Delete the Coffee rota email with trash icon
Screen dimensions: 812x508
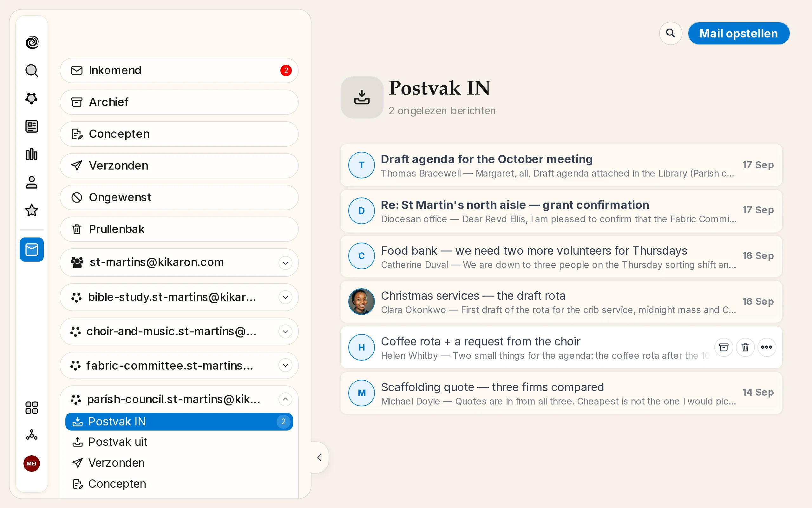(x=745, y=347)
